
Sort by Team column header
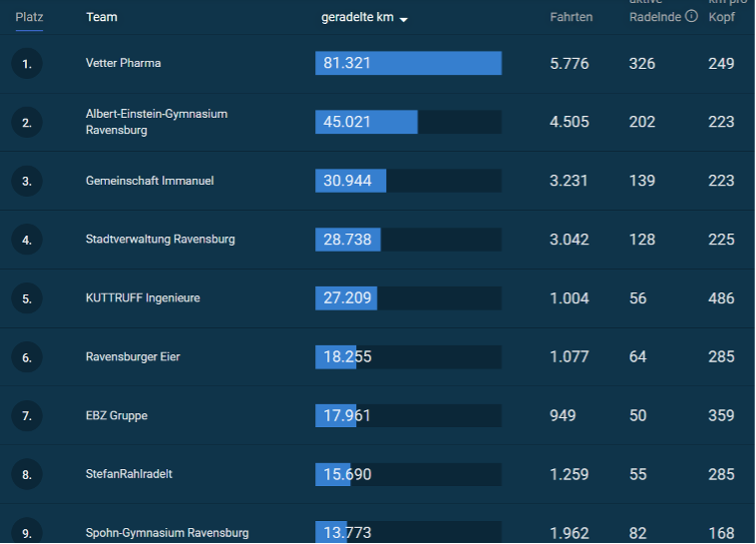pos(102,17)
